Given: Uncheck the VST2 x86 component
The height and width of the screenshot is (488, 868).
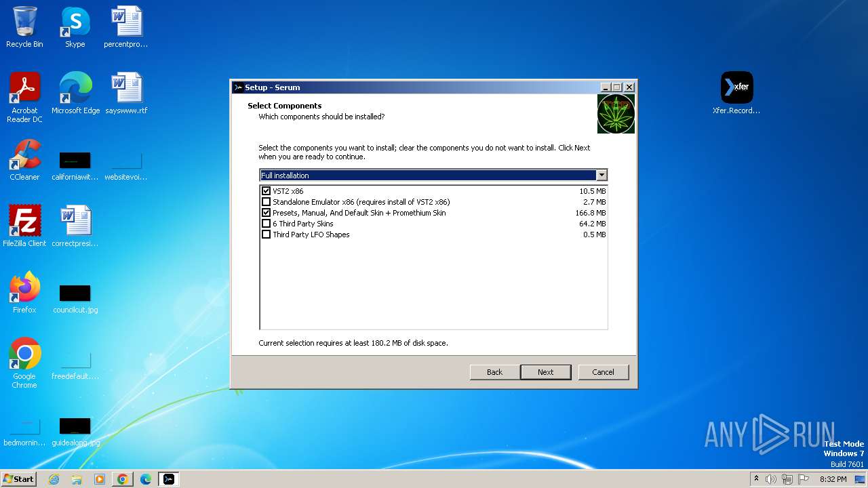Looking at the screenshot, I should (267, 191).
